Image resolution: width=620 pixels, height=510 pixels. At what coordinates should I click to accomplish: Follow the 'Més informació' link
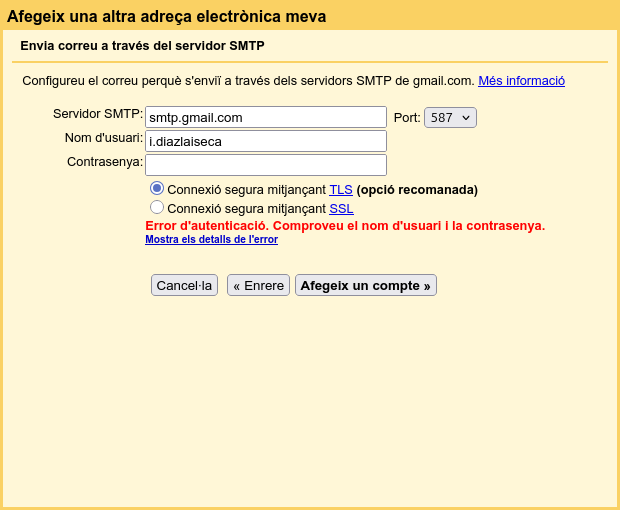pos(521,81)
